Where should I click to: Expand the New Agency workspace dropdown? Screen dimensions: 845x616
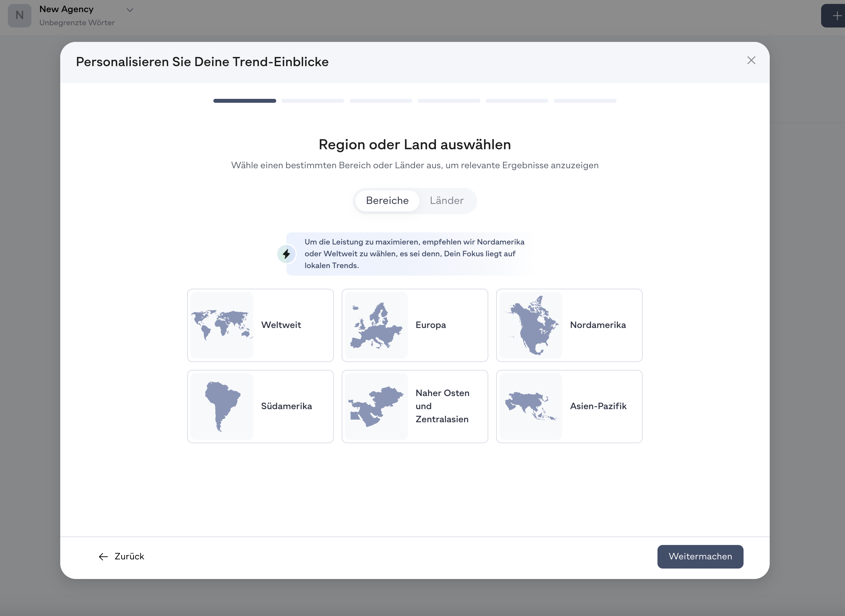(x=130, y=10)
